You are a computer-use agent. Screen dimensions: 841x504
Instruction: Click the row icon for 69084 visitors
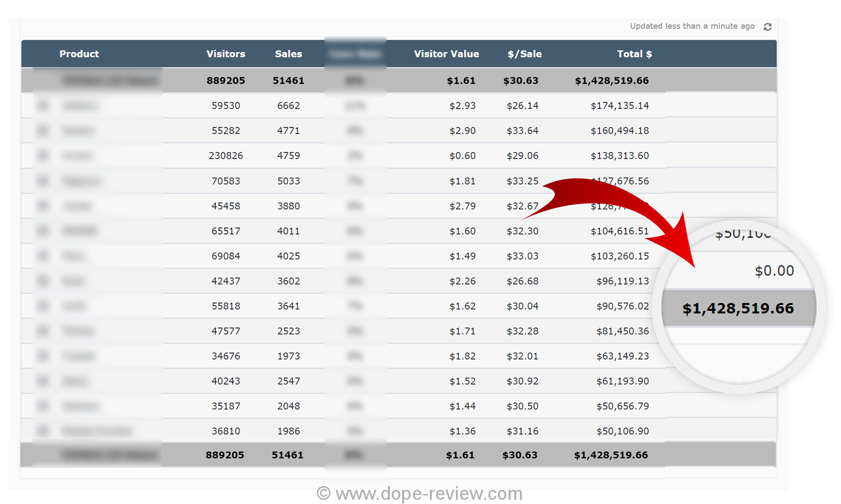click(43, 256)
